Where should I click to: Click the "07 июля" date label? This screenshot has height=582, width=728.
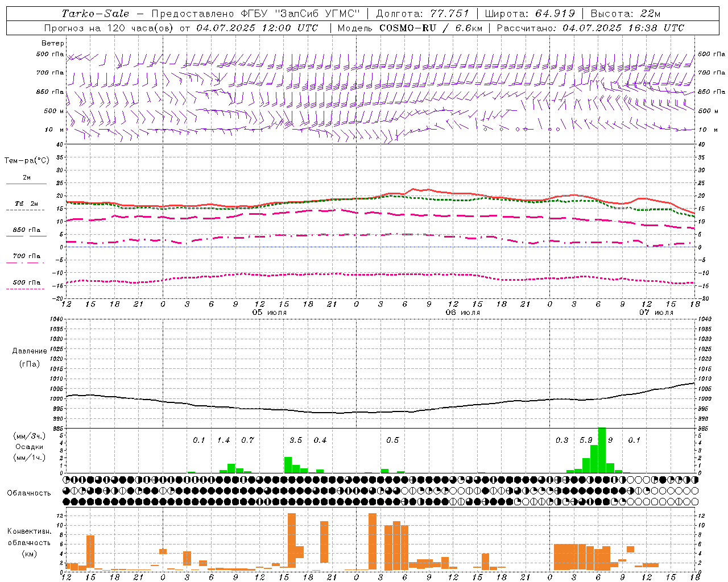656,313
